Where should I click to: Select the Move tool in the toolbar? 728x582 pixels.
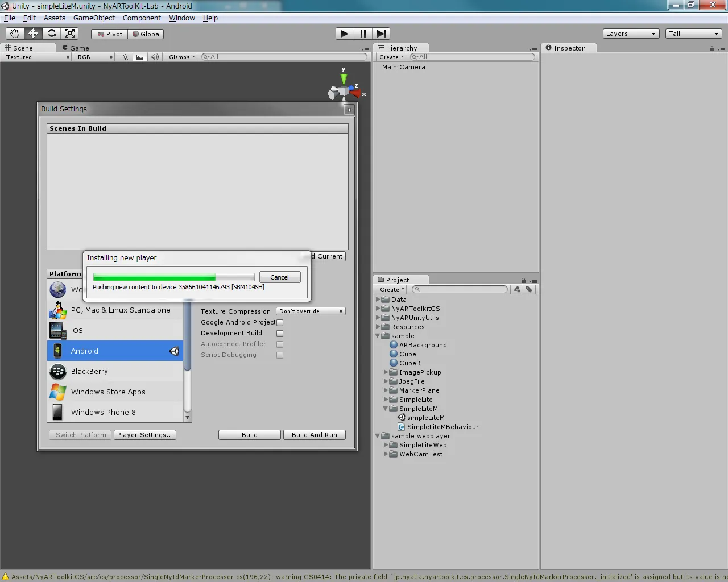pos(34,34)
